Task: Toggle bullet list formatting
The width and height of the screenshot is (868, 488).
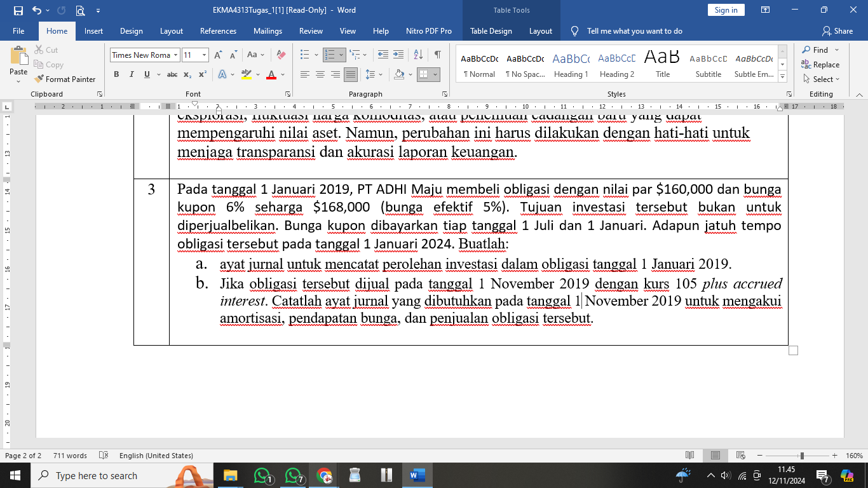Action: coord(305,55)
